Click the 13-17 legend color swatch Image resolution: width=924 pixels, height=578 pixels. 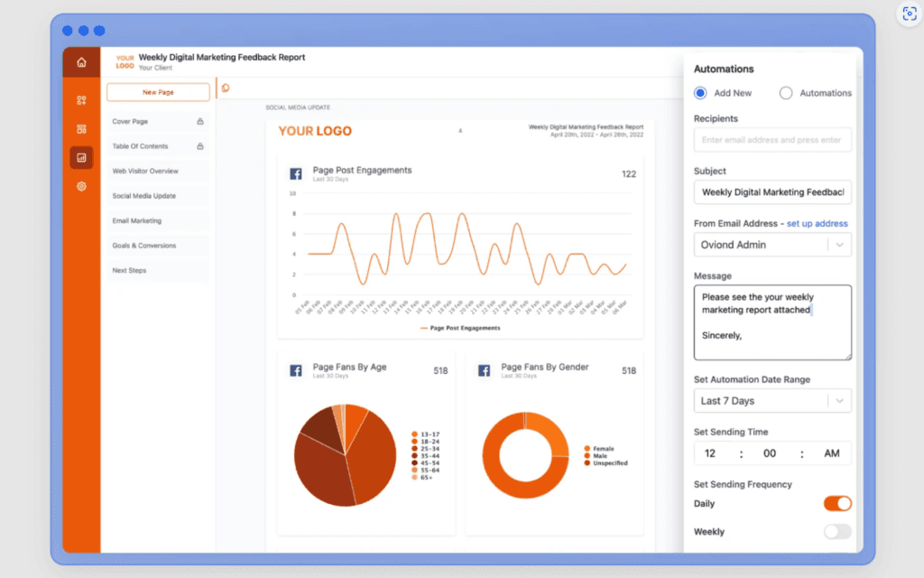tap(415, 434)
